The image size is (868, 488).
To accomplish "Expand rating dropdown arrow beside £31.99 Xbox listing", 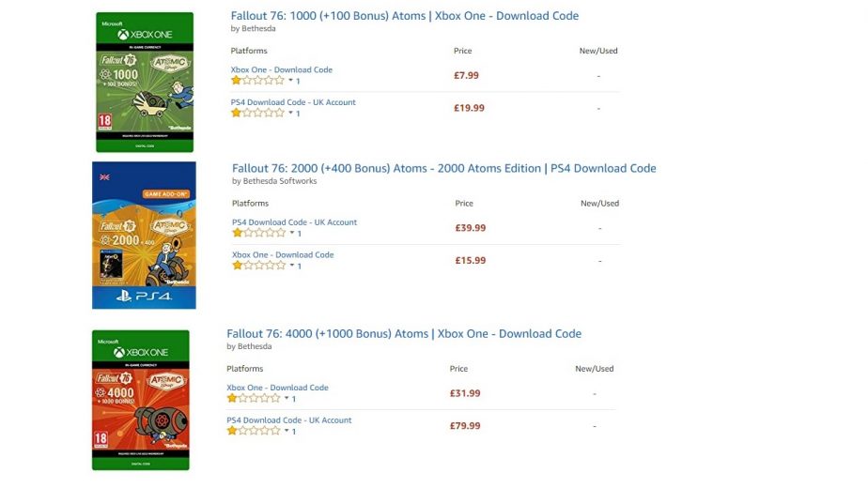I will tap(287, 398).
